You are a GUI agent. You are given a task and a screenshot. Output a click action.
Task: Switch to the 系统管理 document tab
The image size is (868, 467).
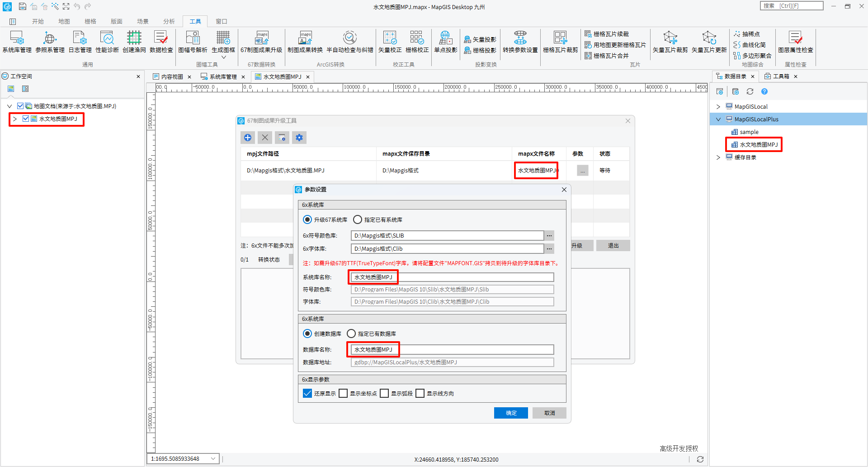click(x=222, y=77)
